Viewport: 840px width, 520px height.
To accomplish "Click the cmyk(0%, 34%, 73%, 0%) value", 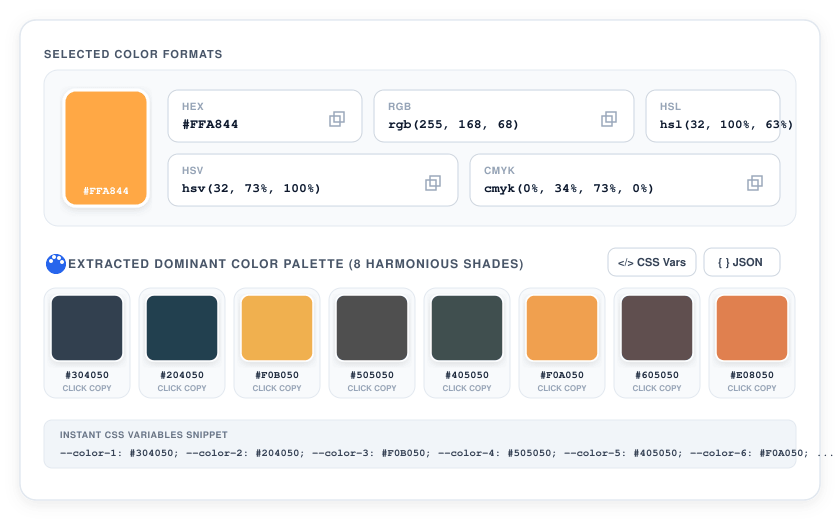I will click(x=568, y=189).
